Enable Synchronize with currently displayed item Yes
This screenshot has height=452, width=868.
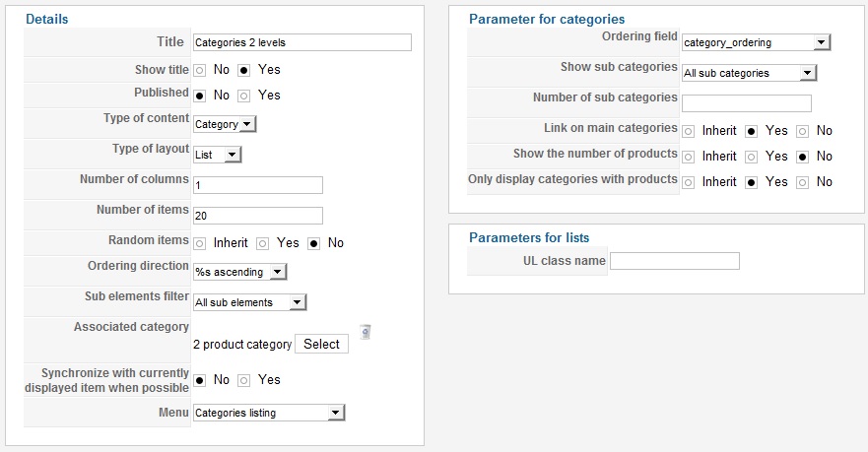244,380
